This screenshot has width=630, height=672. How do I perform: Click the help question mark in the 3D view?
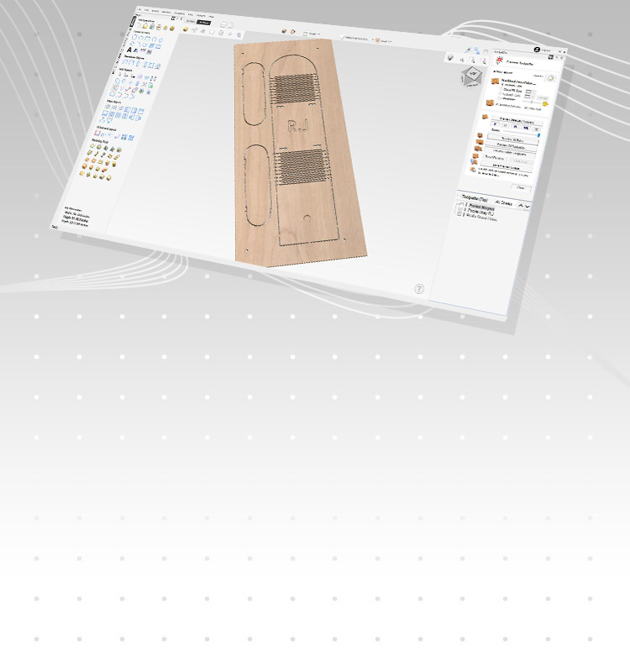[419, 289]
